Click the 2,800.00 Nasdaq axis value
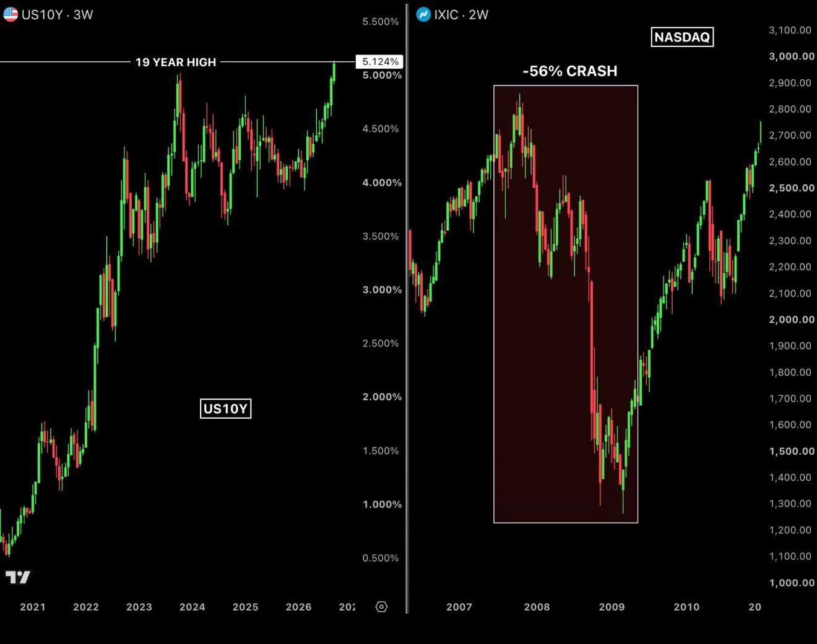 [x=790, y=109]
